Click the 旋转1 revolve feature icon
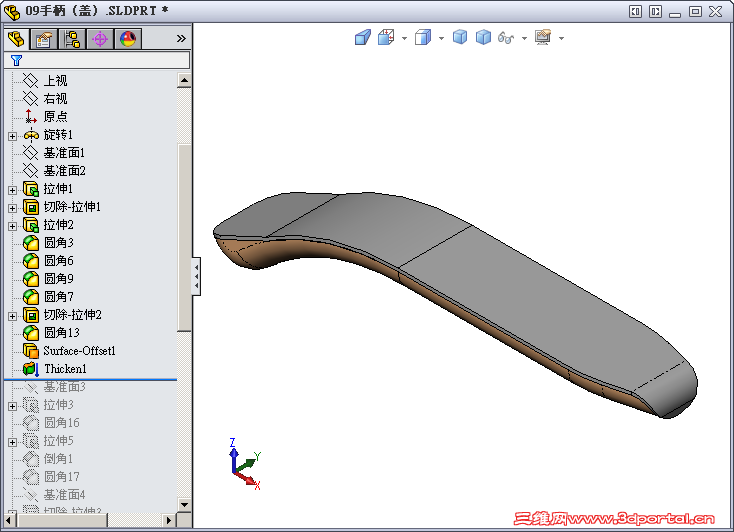Image resolution: width=734 pixels, height=532 pixels. click(x=31, y=135)
